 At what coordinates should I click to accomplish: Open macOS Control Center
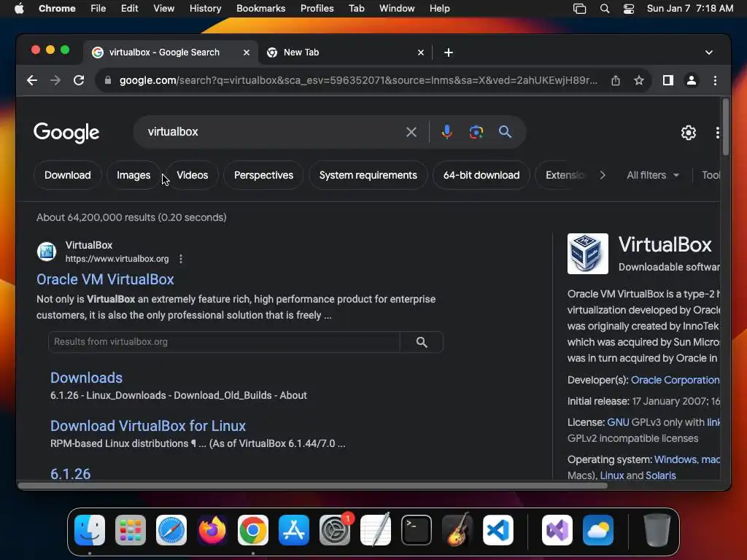click(628, 9)
